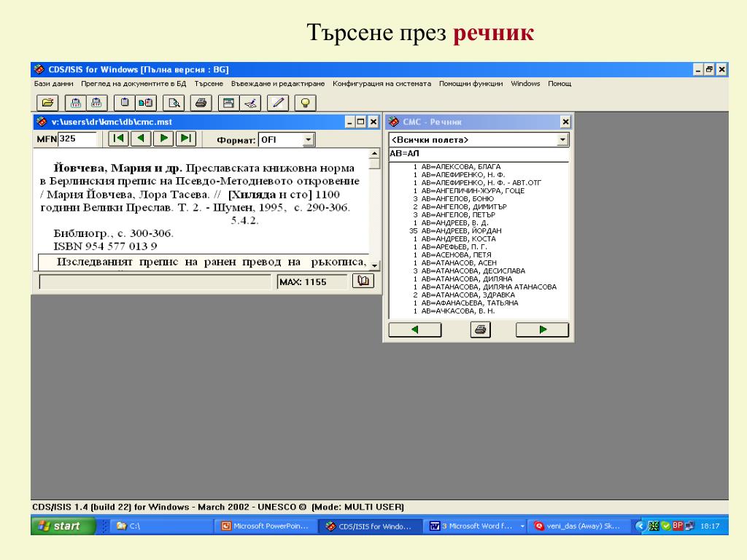Viewport: 747px width, 560px height.
Task: Select term АВ=АРЕФЬЕВ, П. Г.
Action: click(x=454, y=246)
